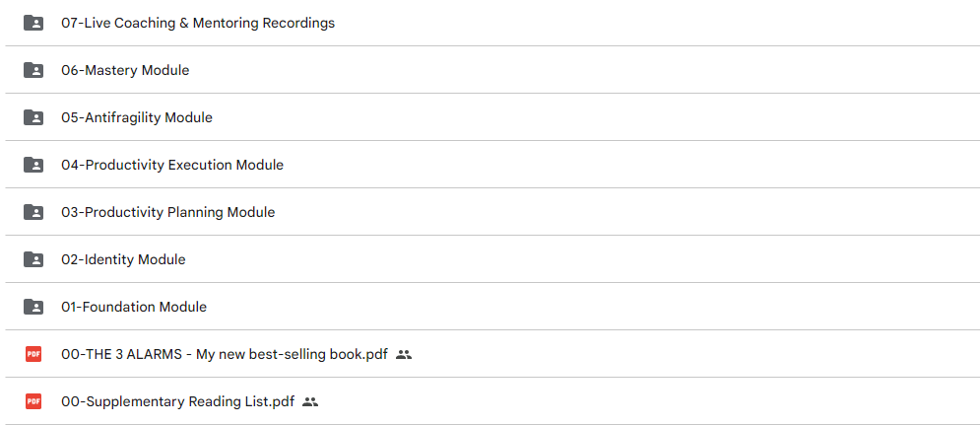Click the shared people icon after THE 3 ALARMS book.pdf

tap(404, 355)
